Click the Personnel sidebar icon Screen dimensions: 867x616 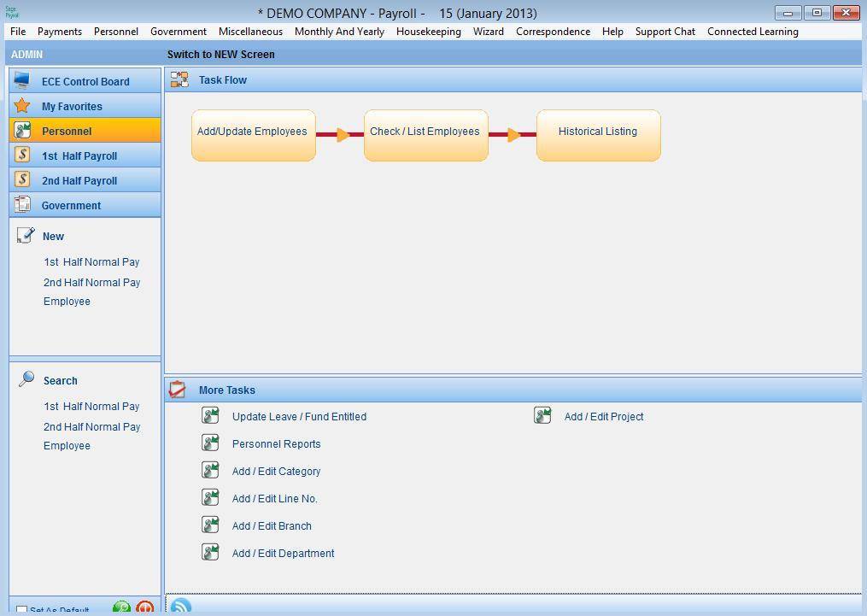coord(24,131)
